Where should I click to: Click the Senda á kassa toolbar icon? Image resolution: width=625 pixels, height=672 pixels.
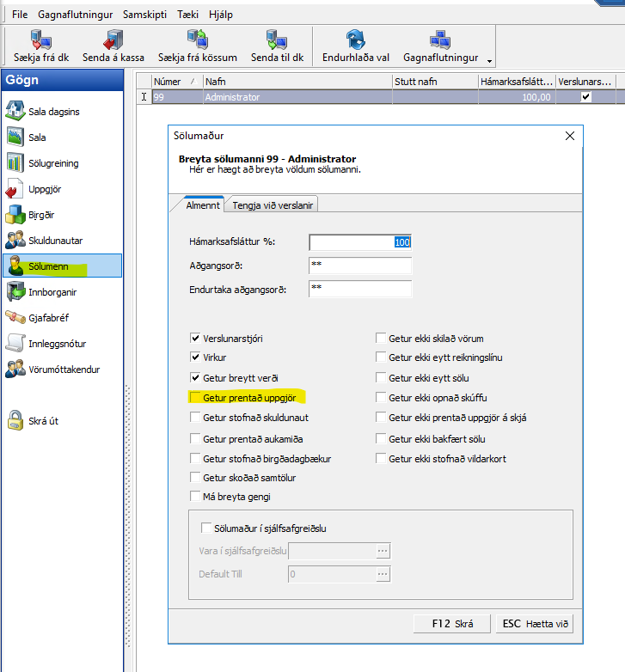click(x=113, y=40)
